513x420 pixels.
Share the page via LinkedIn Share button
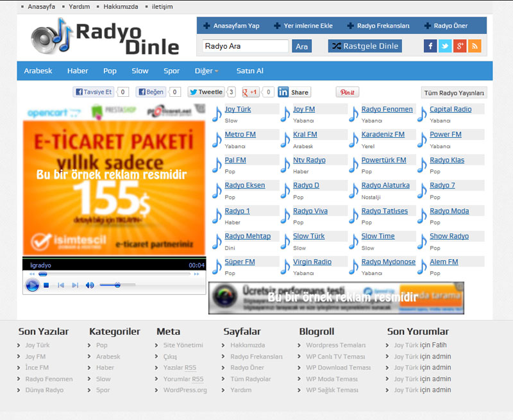(x=294, y=92)
